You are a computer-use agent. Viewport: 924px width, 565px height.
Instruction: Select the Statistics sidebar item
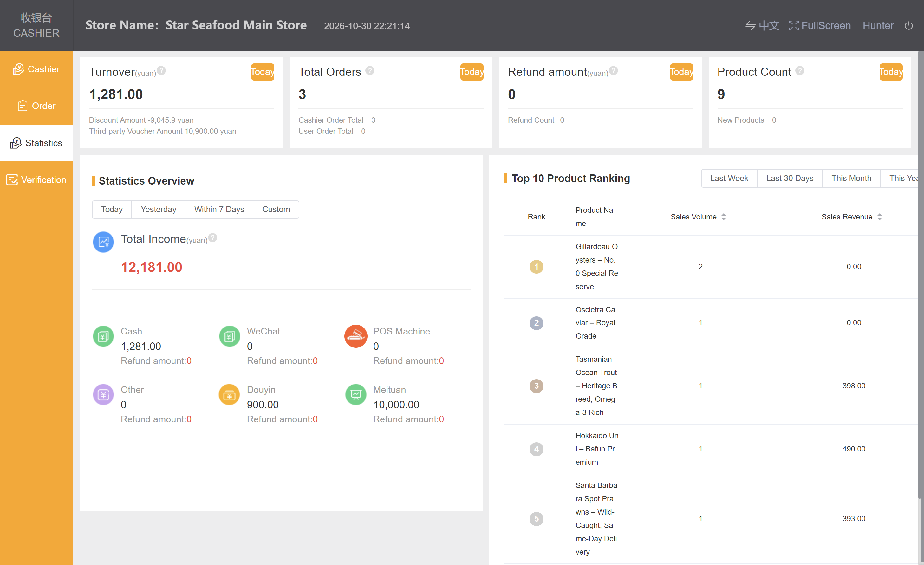[36, 143]
